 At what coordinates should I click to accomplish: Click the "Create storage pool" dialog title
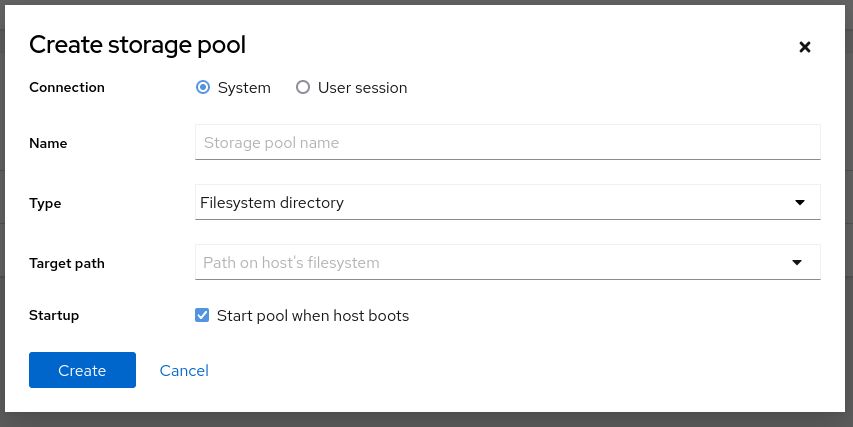(137, 45)
